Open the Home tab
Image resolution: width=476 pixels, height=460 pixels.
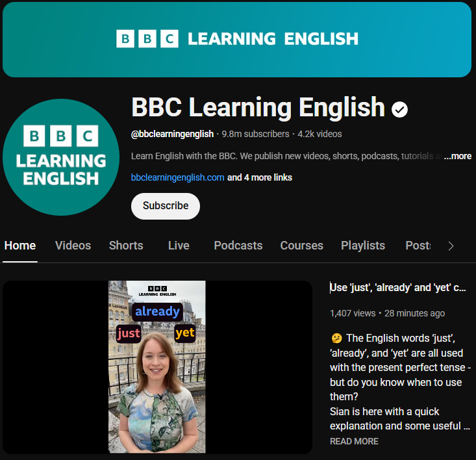coord(20,246)
